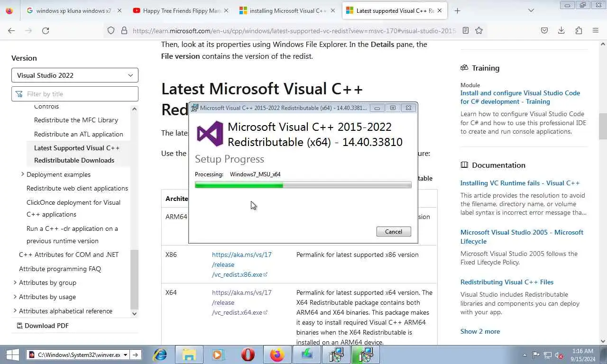Click the browser URL address field
607x364 pixels.
(x=294, y=30)
